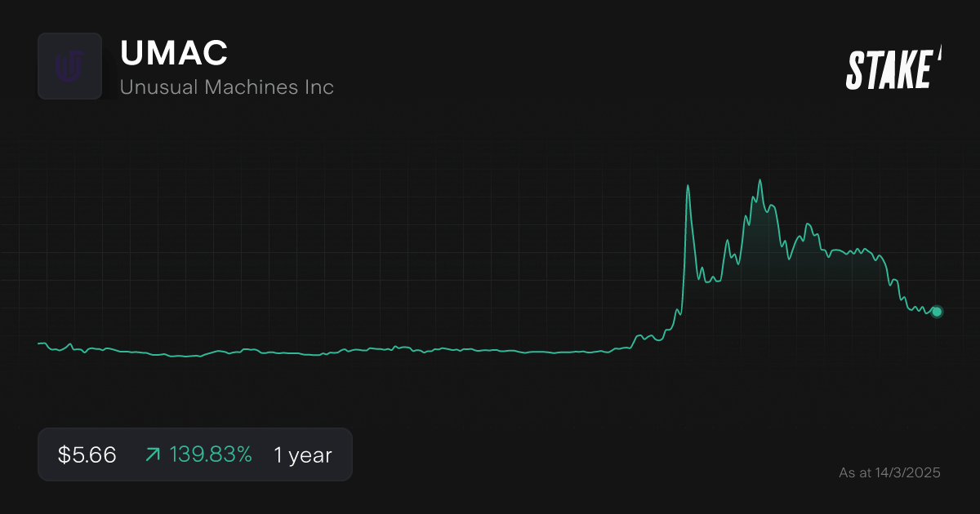Open the timeframe selector showing 1 year
The height and width of the screenshot is (514, 980).
pyautogui.click(x=302, y=454)
